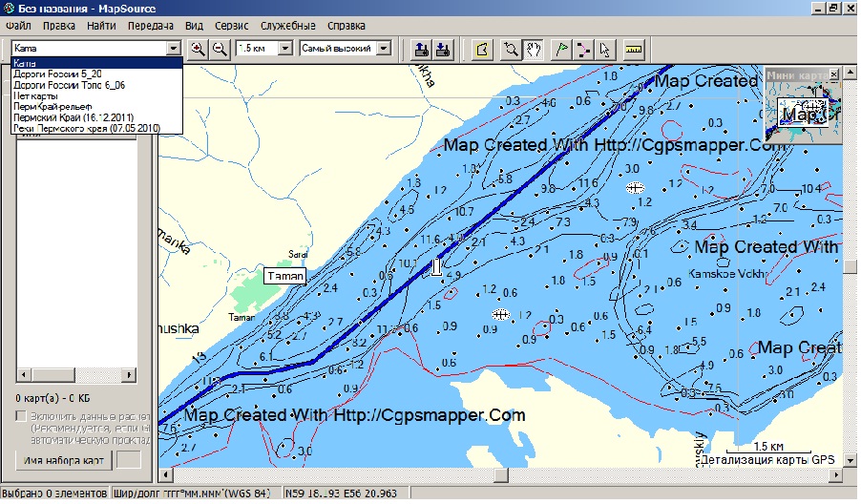Activate the hand pan tool
861x504 pixels.
(535, 49)
